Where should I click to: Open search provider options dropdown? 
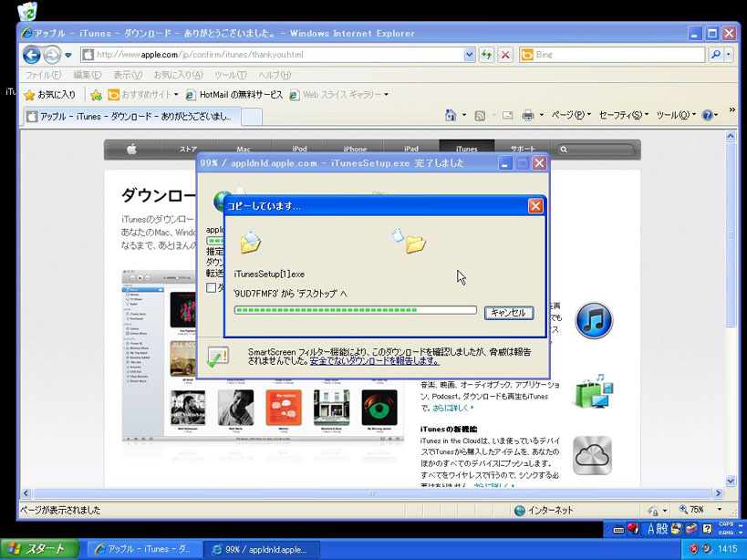coord(729,55)
